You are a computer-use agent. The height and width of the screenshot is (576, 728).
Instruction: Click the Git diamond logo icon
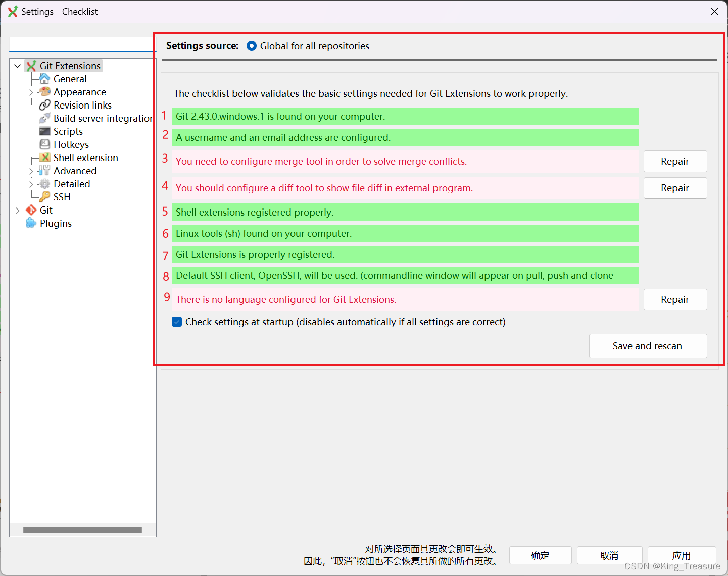(x=31, y=210)
